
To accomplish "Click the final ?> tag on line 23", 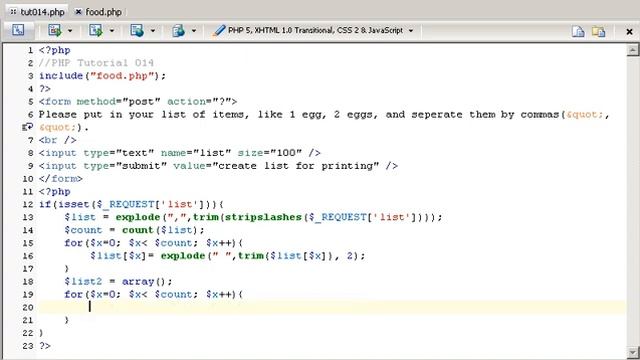I will tap(45, 346).
